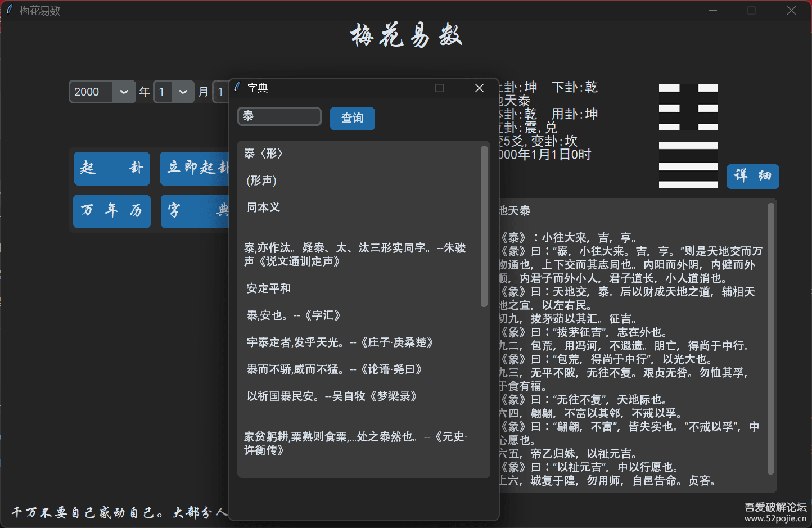Image resolution: width=812 pixels, height=528 pixels.
Task: Minimize the 梅花易数 main window
Action: coord(712,11)
